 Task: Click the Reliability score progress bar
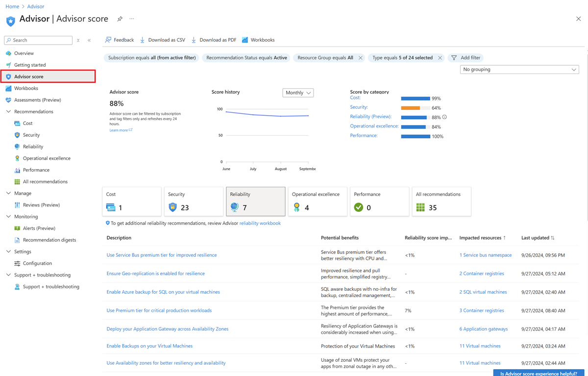(415, 117)
